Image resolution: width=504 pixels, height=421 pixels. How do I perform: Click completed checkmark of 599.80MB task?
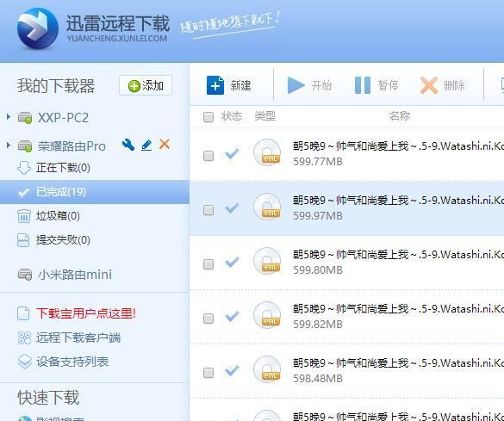click(x=232, y=263)
